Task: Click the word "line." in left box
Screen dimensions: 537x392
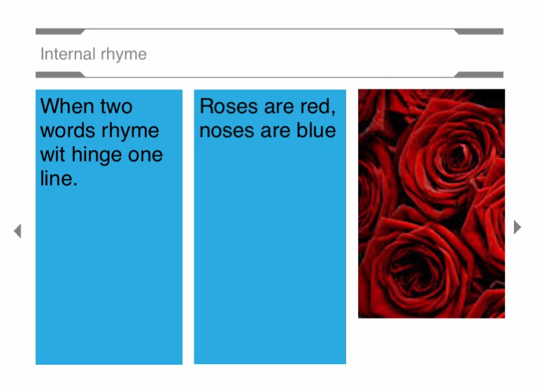Action: point(59,178)
